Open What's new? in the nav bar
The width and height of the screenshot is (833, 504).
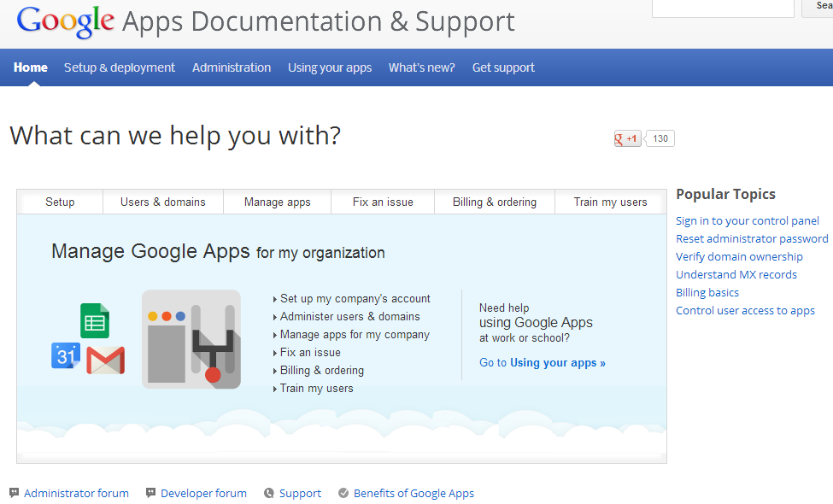click(422, 67)
